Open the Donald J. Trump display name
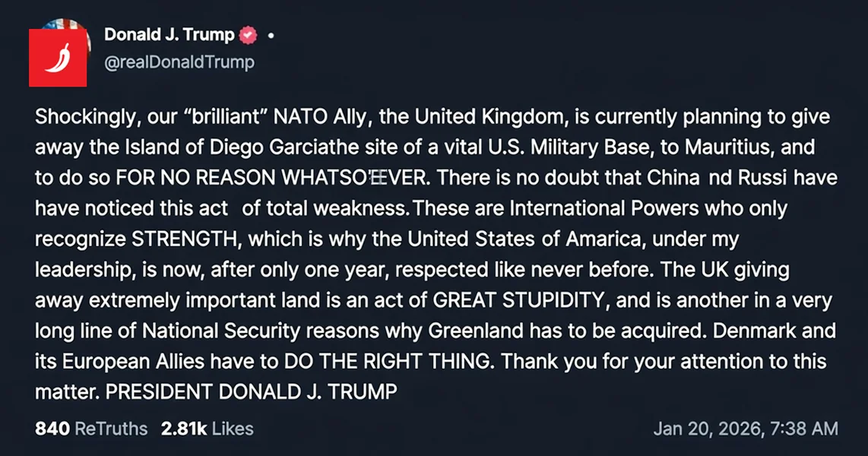Screen dimensions: 868x456 click(x=169, y=33)
